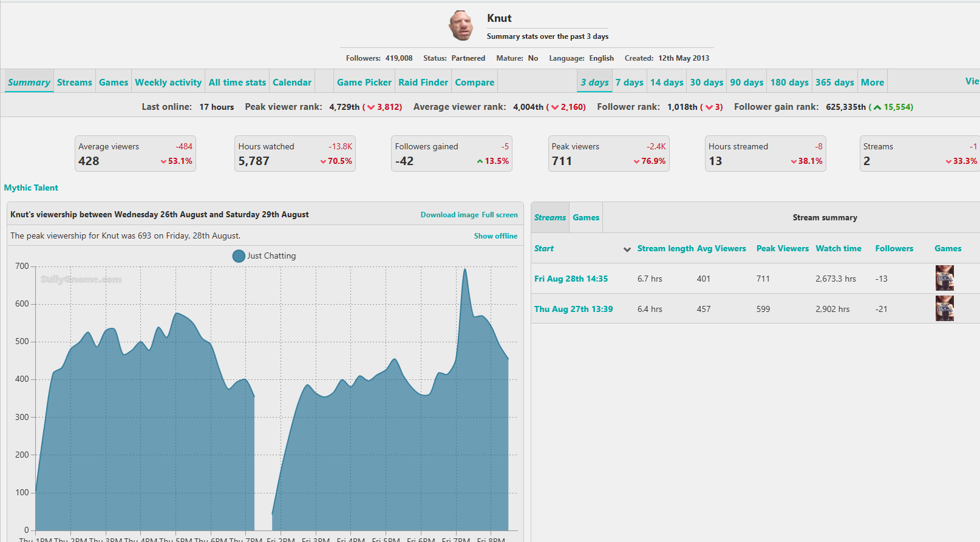Click the sort arrow beside Start column
This screenshot has height=542, width=980.
(627, 249)
